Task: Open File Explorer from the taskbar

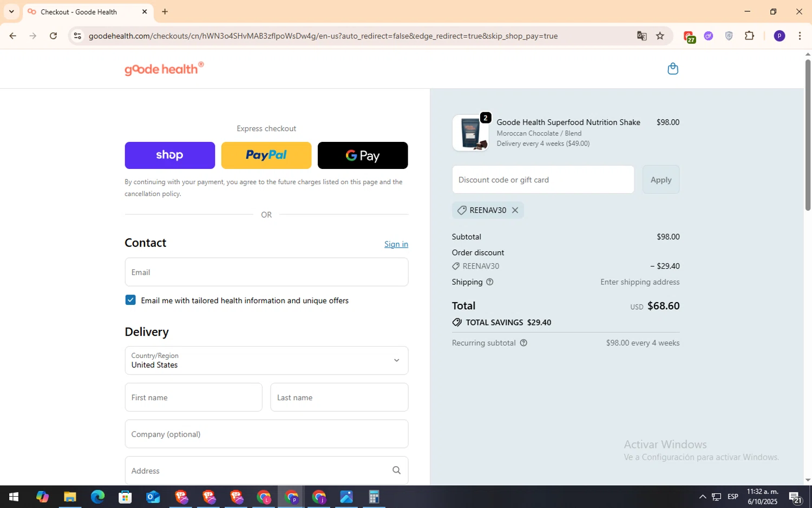Action: click(70, 497)
